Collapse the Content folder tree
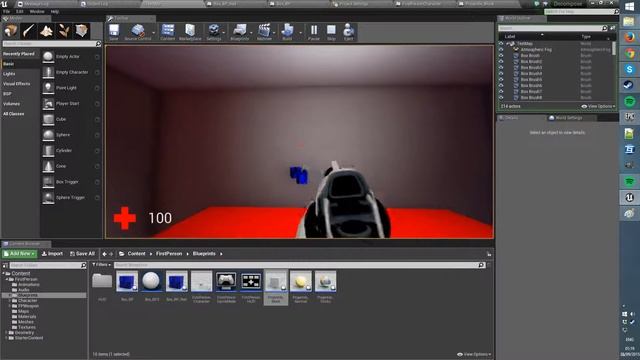Image resolution: width=640 pixels, height=360 pixels. 4,273
